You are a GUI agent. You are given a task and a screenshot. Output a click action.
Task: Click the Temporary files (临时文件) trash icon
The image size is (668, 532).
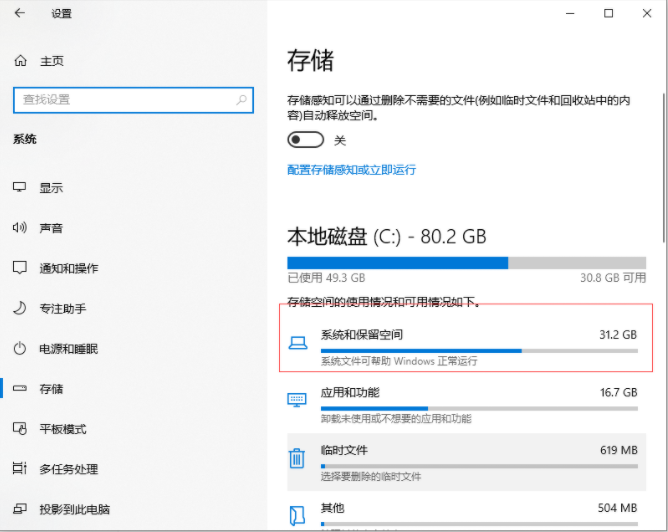pyautogui.click(x=297, y=458)
